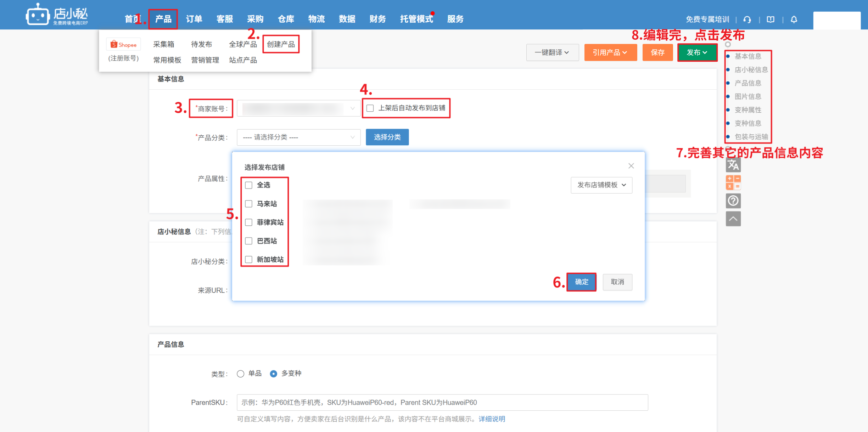Image resolution: width=868 pixels, height=432 pixels.
Task: Open the calculator icon in right sidebar
Action: [733, 183]
